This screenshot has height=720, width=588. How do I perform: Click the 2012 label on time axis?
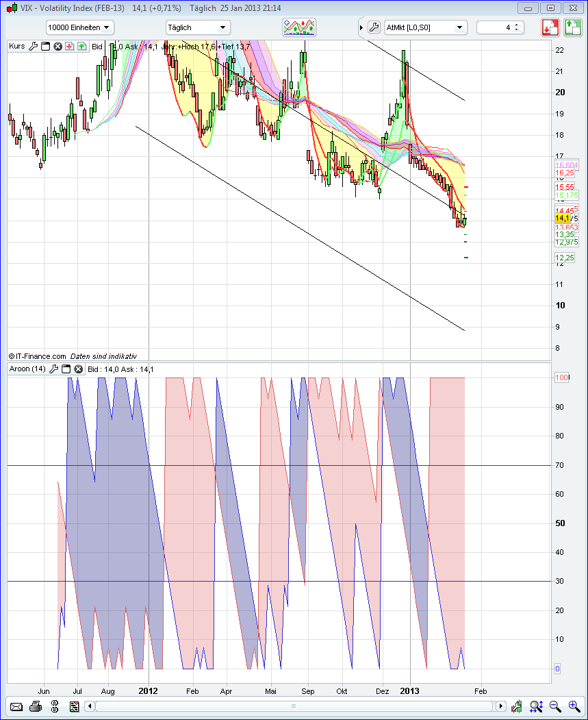pyautogui.click(x=148, y=691)
